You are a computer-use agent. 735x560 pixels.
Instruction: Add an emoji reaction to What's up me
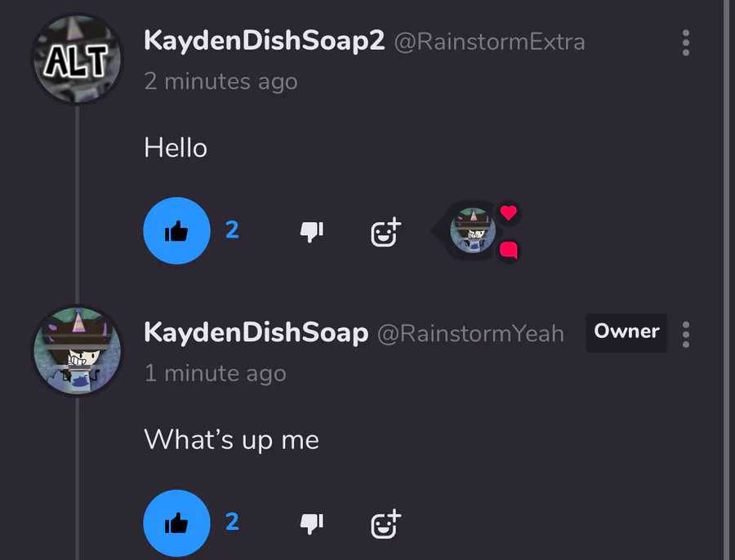[x=385, y=524]
